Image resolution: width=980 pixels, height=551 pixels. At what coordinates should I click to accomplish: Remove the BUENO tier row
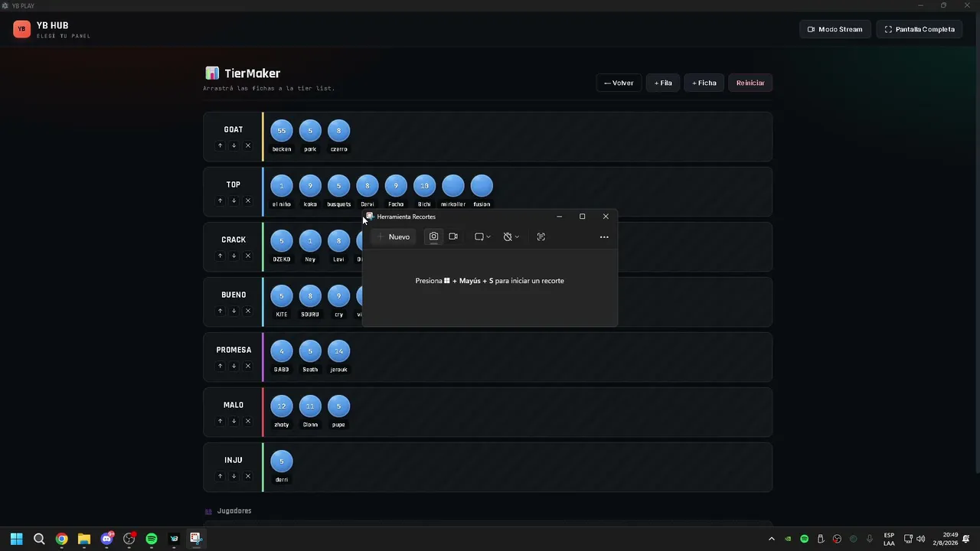pyautogui.click(x=247, y=311)
